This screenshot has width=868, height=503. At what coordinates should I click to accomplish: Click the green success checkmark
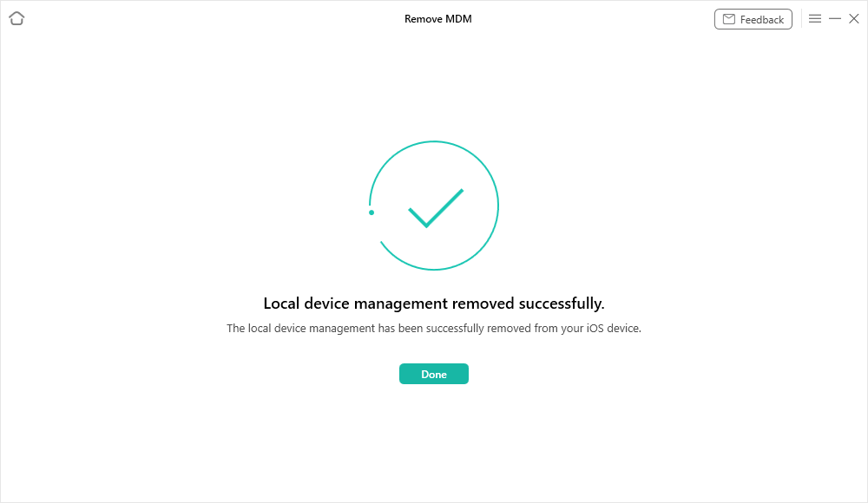[435, 208]
